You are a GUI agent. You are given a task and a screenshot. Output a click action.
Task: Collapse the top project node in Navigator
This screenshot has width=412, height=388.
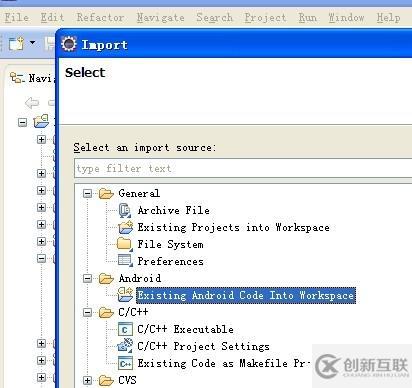pos(22,122)
